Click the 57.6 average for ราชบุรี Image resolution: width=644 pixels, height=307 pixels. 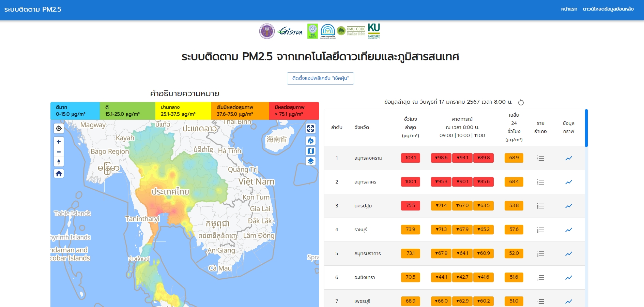(514, 230)
